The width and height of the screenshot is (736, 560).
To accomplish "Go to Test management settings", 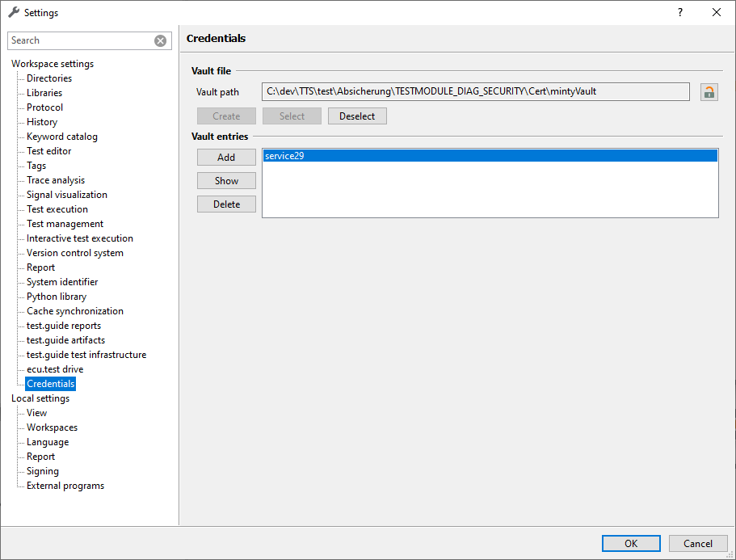I will (65, 224).
